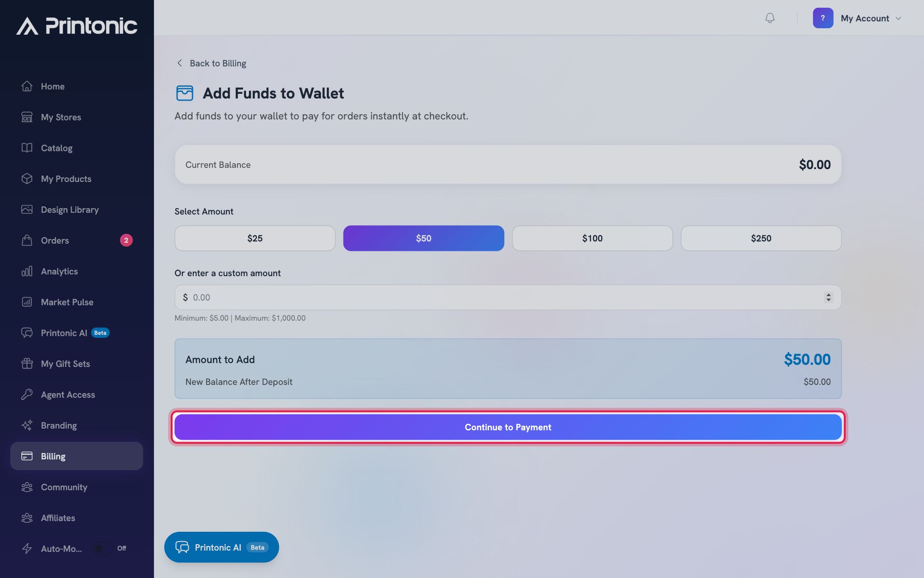924x578 pixels.
Task: Click the account avatar question mark icon
Action: pyautogui.click(x=823, y=18)
